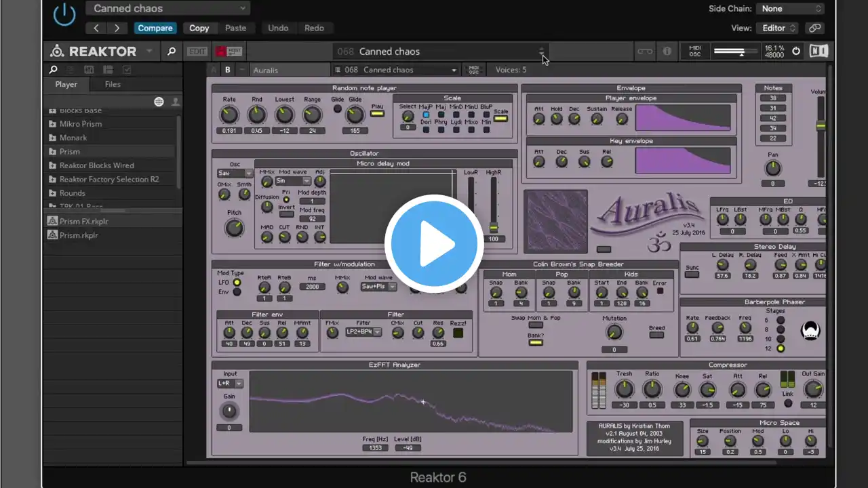Step the header preset with up/down arrows
Screen dimensions: 868x488
(x=541, y=52)
